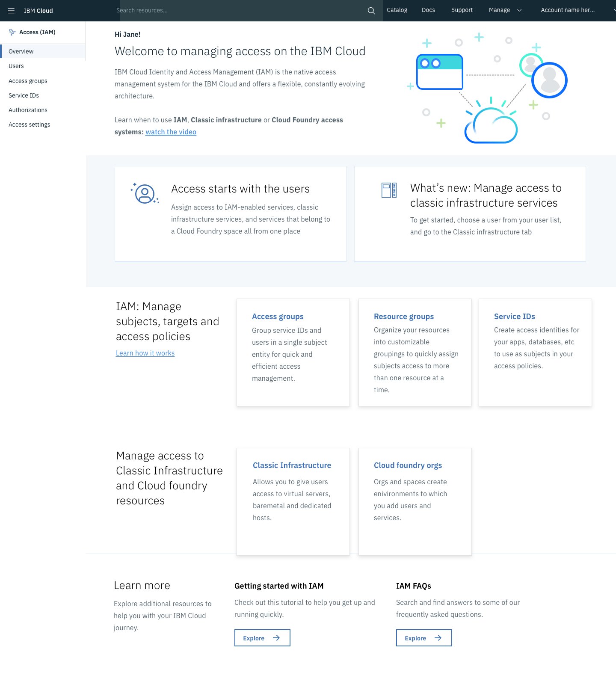616x696 pixels.
Task: Click arrow icon in Getting started Explore button
Action: [x=276, y=638]
